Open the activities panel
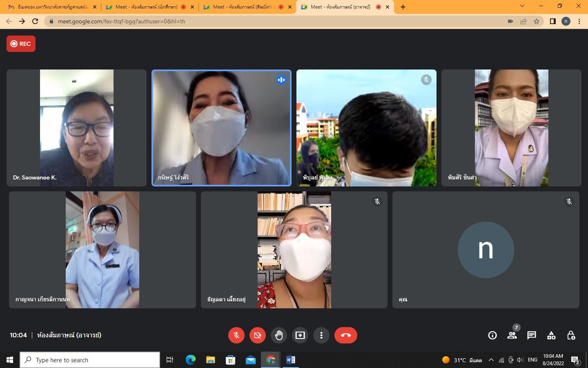Screen dimensions: 588x368 [x=551, y=335]
